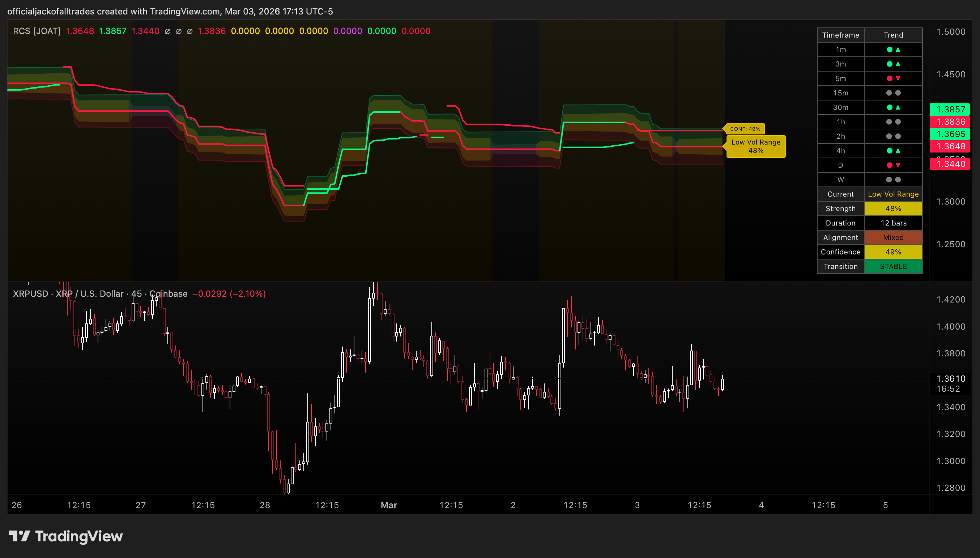The height and width of the screenshot is (558, 980).
Task: Click the price change −0.0292 (−2.10%)
Action: point(229,294)
